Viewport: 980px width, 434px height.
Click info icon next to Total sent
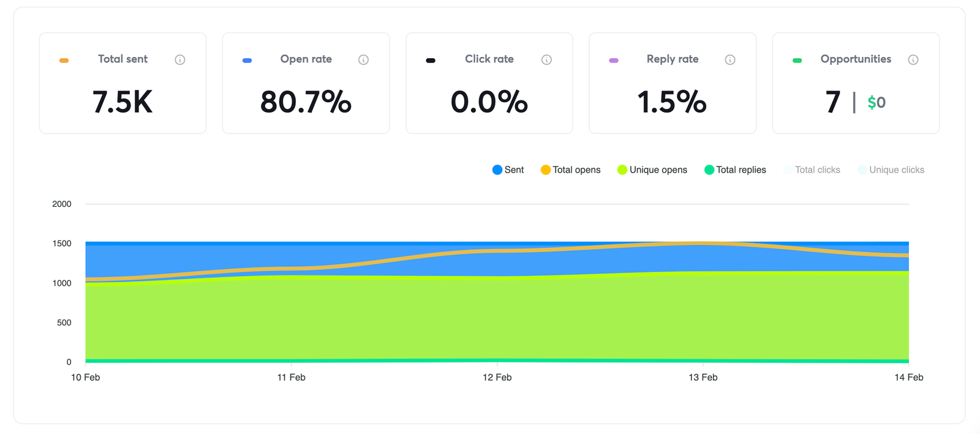tap(180, 59)
